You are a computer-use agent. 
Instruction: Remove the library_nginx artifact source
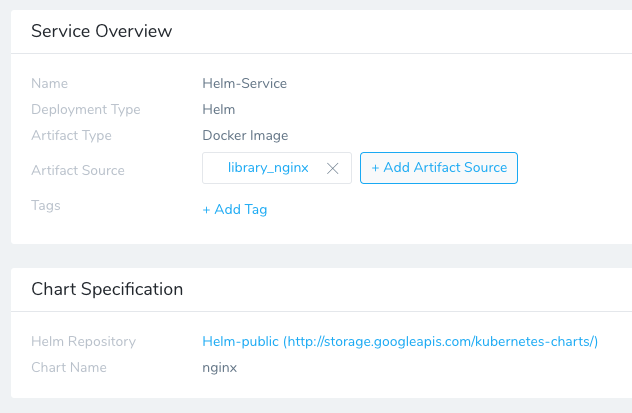[333, 168]
